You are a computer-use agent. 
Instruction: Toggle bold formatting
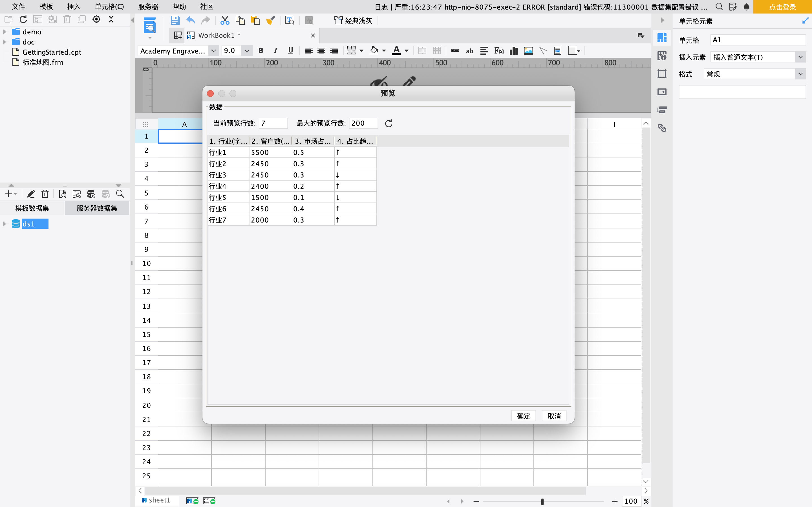[261, 51]
